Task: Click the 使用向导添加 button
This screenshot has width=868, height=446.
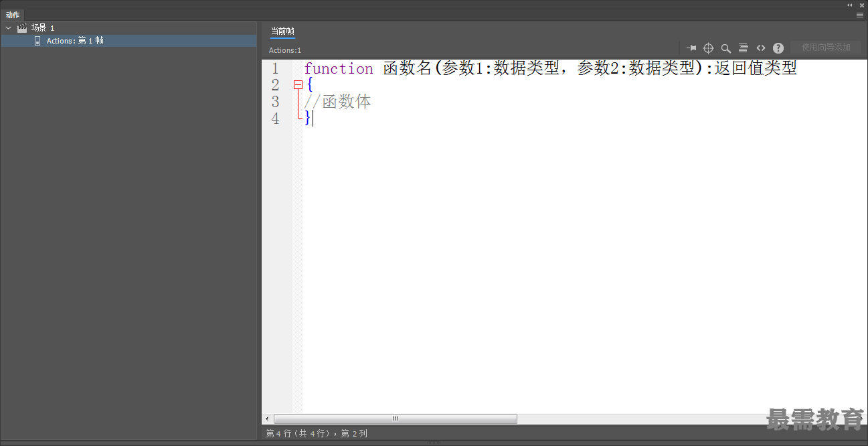Action: [x=826, y=48]
